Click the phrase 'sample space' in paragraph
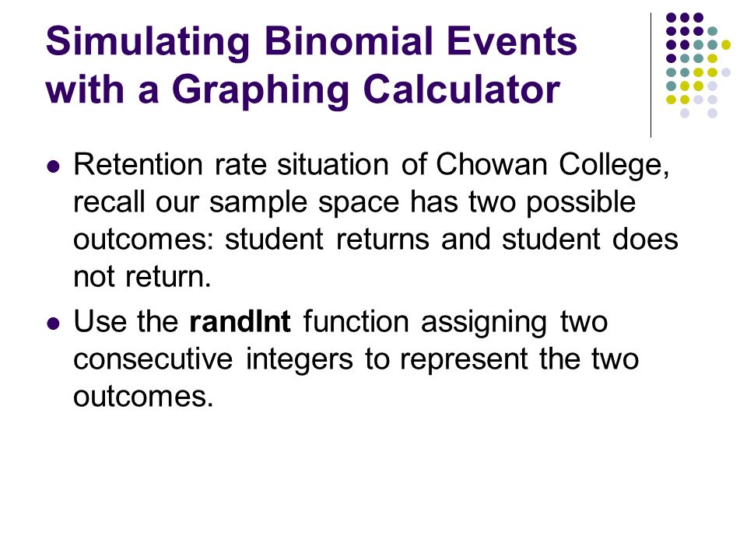The height and width of the screenshot is (560, 747). (x=304, y=203)
